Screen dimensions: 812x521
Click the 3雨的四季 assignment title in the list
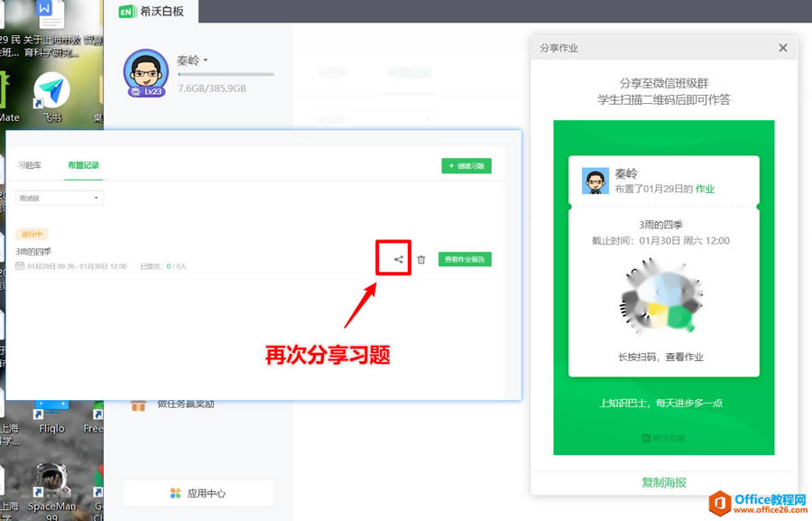coord(33,251)
